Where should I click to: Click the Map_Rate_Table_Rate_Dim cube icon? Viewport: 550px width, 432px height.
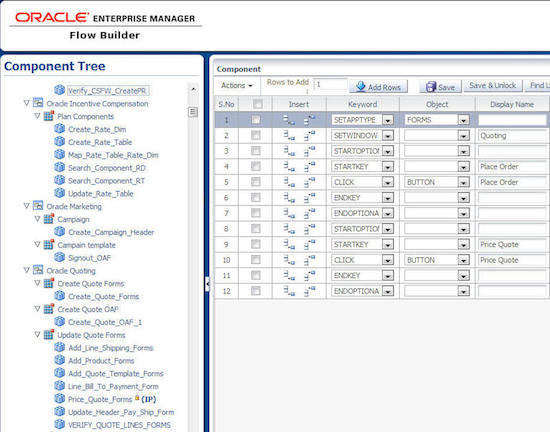pyautogui.click(x=60, y=155)
